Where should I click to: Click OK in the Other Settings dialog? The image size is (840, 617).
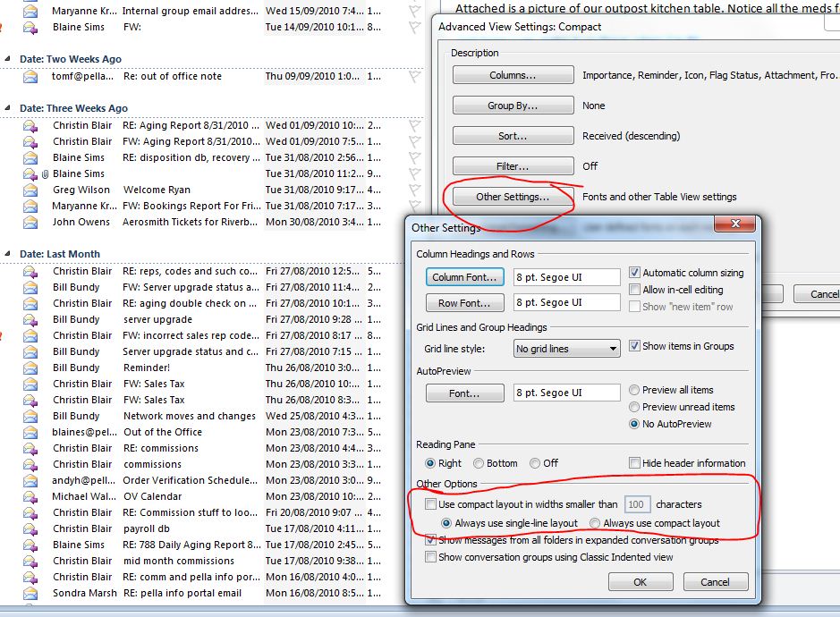[x=641, y=581]
